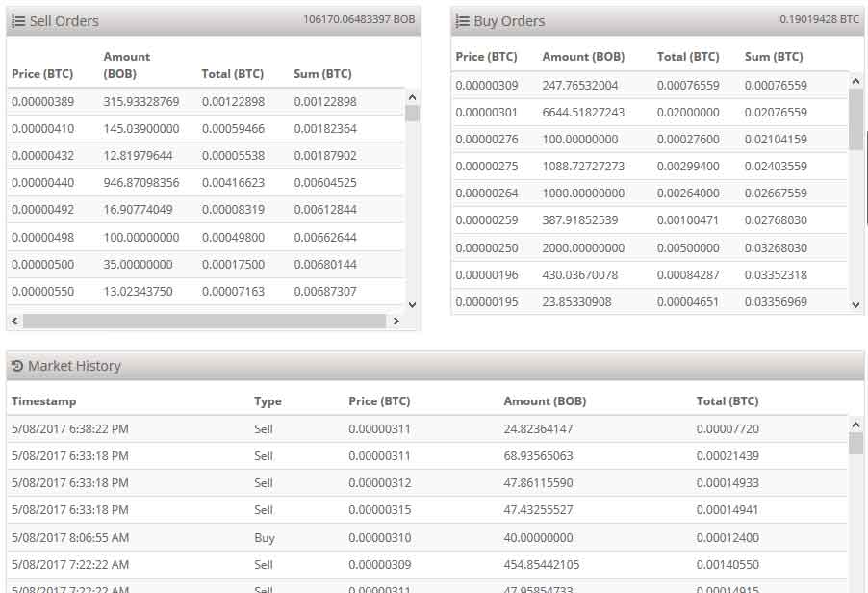Viewport: 868px width, 593px height.
Task: Click the sell total 0.00416623
Action: click(233, 183)
